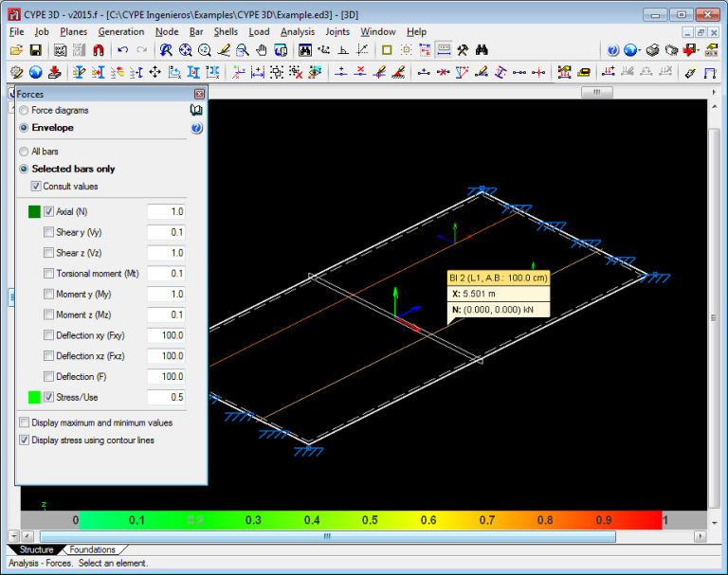The width and height of the screenshot is (728, 575).
Task: Open the Joints menu
Action: tap(337, 31)
